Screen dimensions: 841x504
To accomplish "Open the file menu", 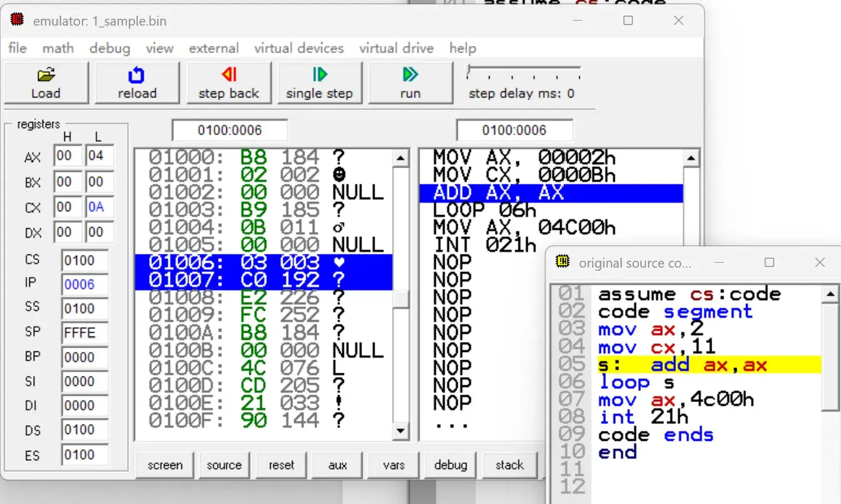I will [18, 48].
